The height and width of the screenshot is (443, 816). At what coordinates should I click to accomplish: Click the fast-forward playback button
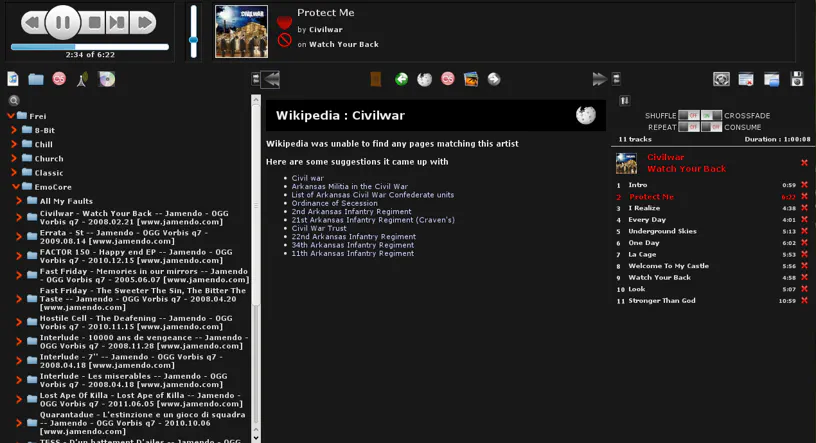tap(144, 22)
